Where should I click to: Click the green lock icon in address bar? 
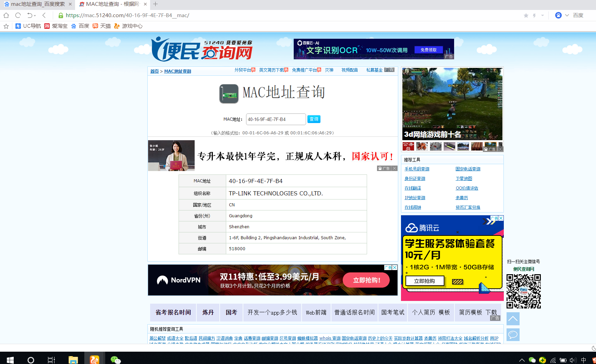point(61,15)
